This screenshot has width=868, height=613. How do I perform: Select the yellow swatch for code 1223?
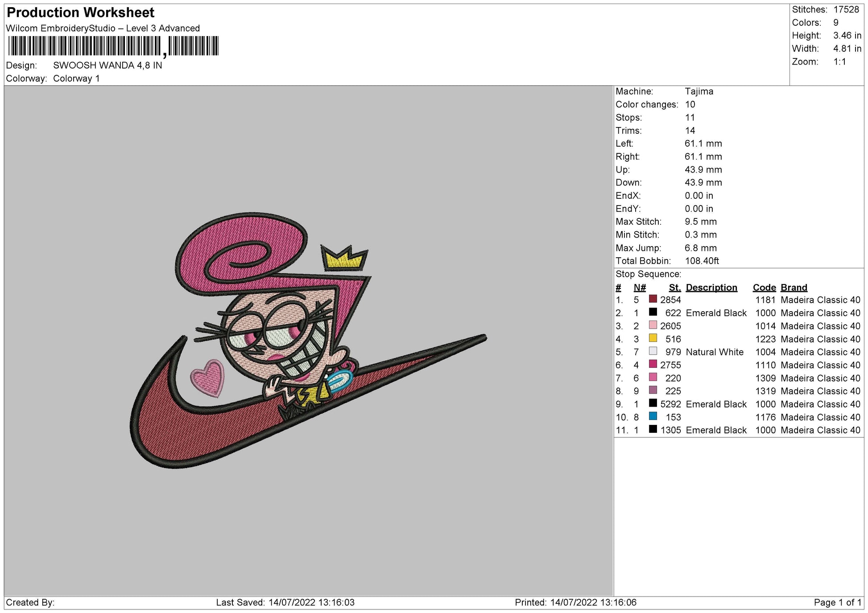[x=653, y=338]
